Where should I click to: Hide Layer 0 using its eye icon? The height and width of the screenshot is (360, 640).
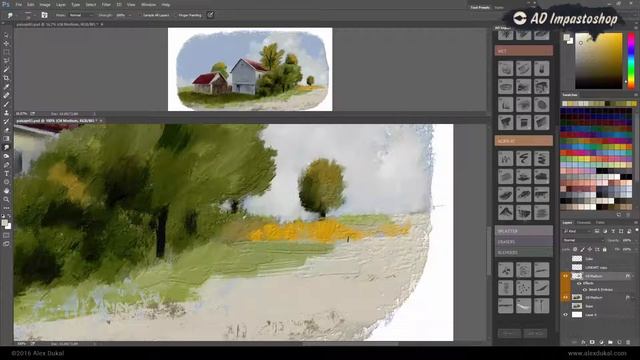(566, 315)
